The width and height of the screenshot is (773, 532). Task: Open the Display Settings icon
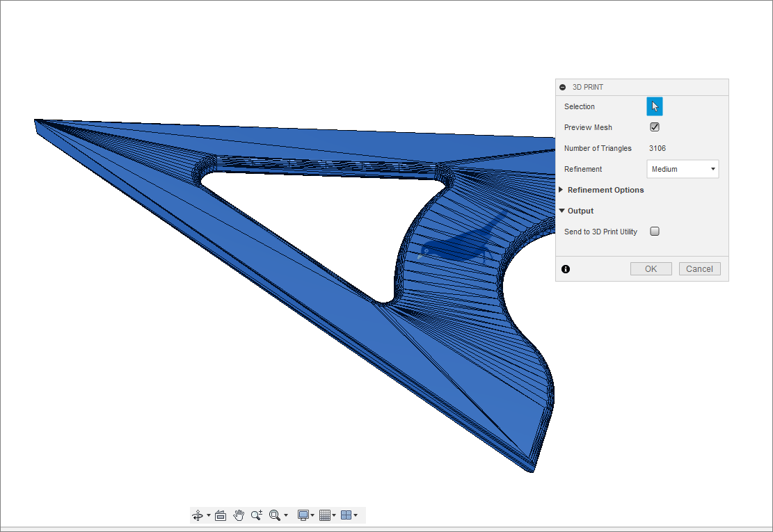pos(302,515)
